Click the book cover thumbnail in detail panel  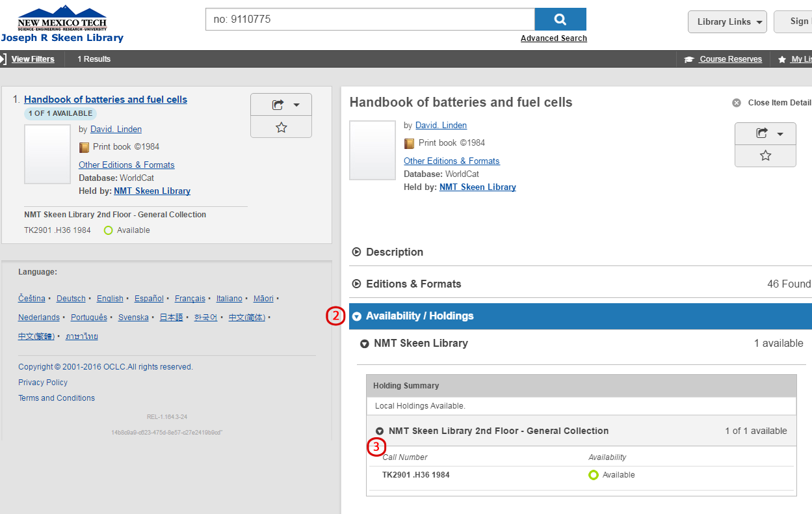(x=373, y=150)
